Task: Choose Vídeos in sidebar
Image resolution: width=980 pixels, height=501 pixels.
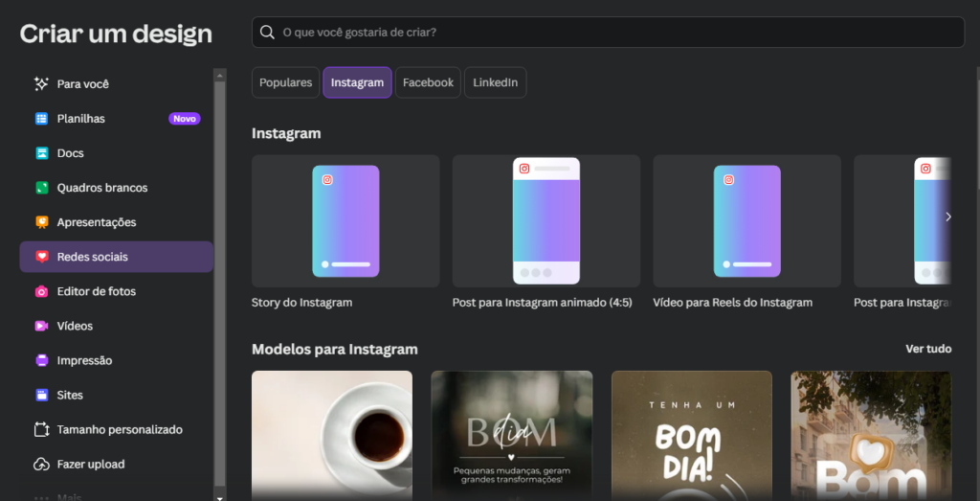Action: (x=116, y=326)
